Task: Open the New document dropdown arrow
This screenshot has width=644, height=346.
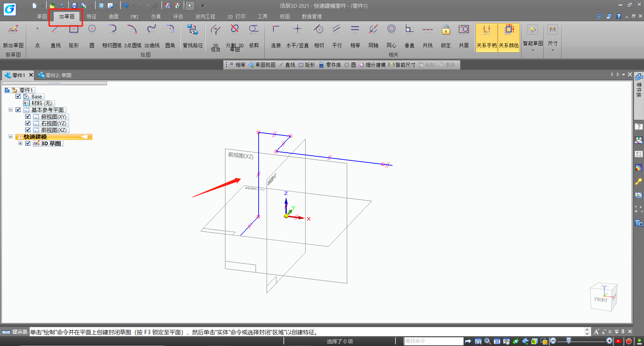Action: pos(42,5)
